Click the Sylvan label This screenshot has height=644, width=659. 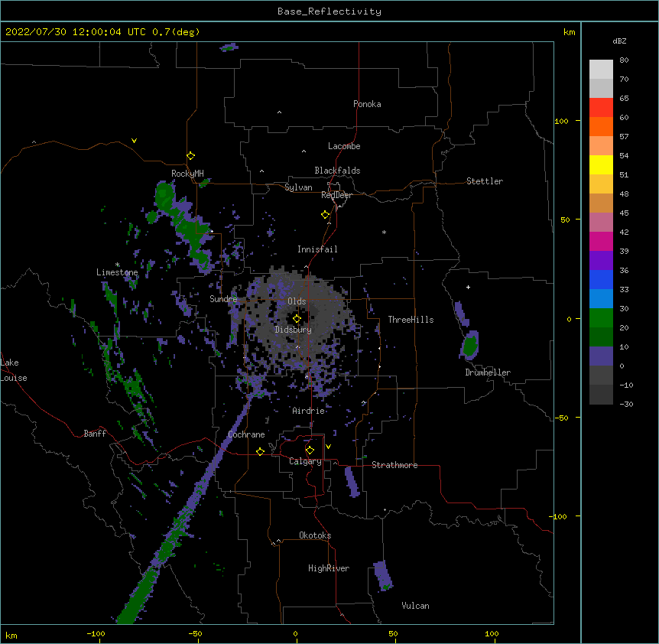pos(298,187)
